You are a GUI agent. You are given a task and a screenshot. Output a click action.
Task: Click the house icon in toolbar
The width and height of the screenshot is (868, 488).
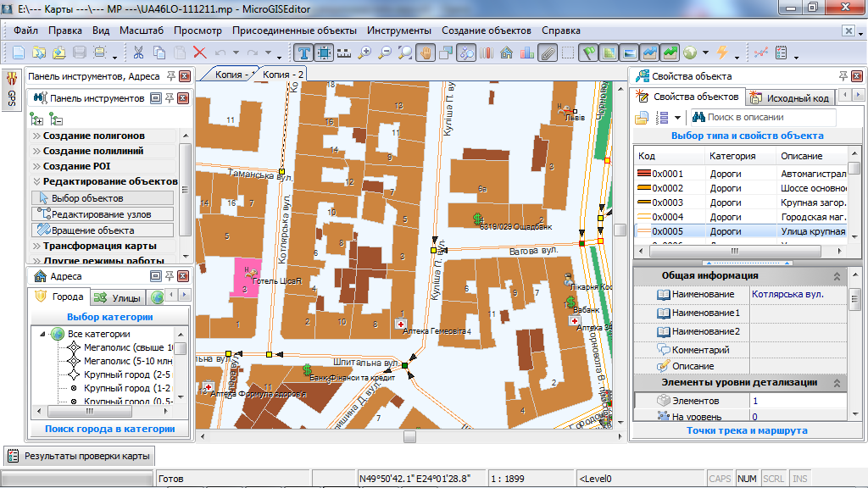[x=507, y=53]
